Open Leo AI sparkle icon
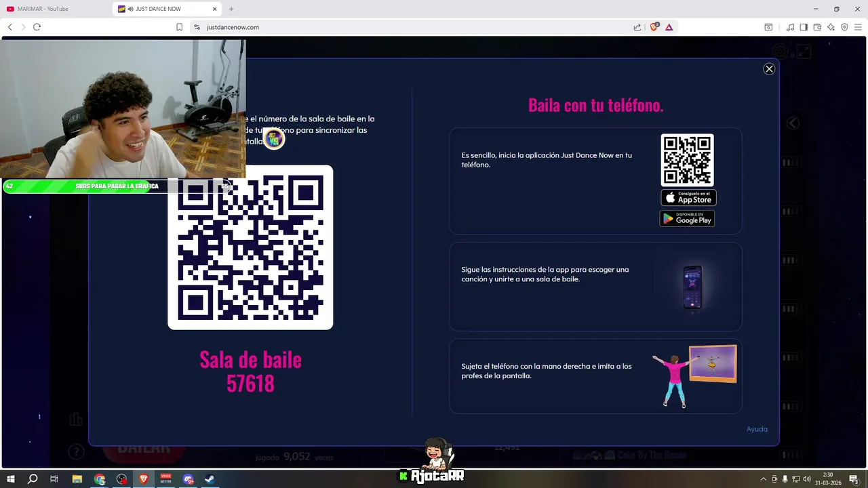Image resolution: width=868 pixels, height=488 pixels. (831, 27)
